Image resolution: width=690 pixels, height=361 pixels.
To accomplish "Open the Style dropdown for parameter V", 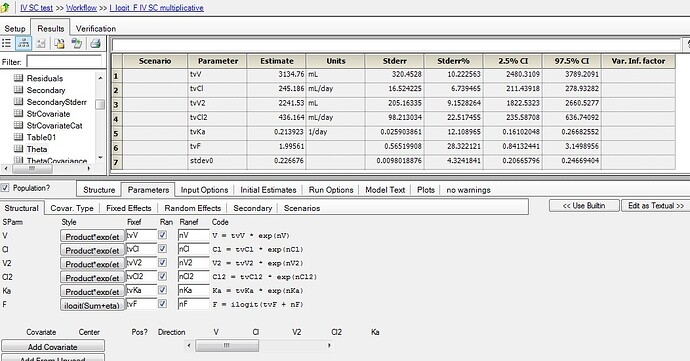I will pyautogui.click(x=92, y=236).
